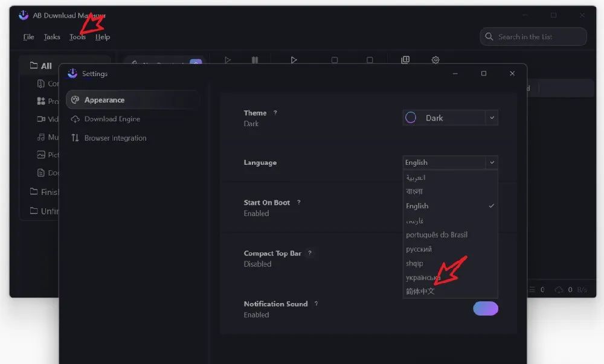Open the File menu in AB Download Manager
Image resolution: width=604 pixels, height=364 pixels.
click(x=28, y=37)
